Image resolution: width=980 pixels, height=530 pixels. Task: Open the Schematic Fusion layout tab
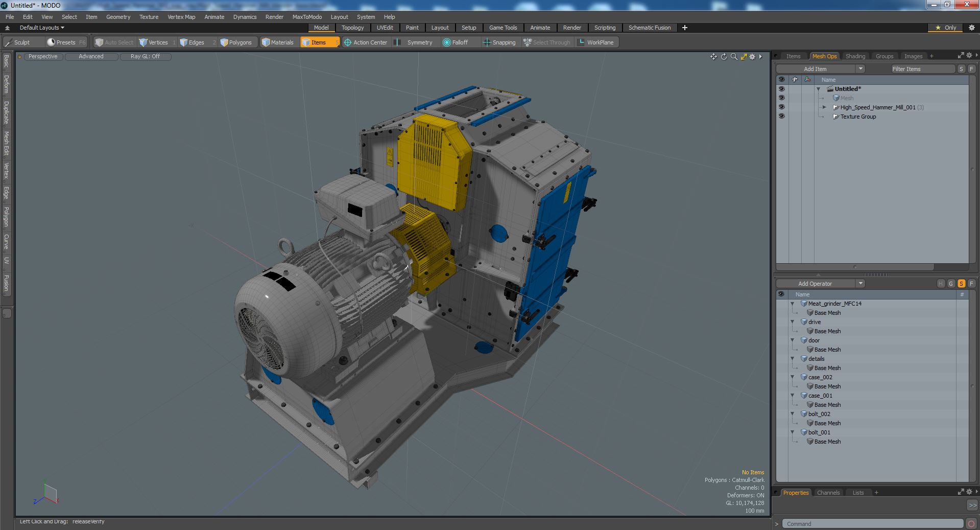[x=650, y=28]
